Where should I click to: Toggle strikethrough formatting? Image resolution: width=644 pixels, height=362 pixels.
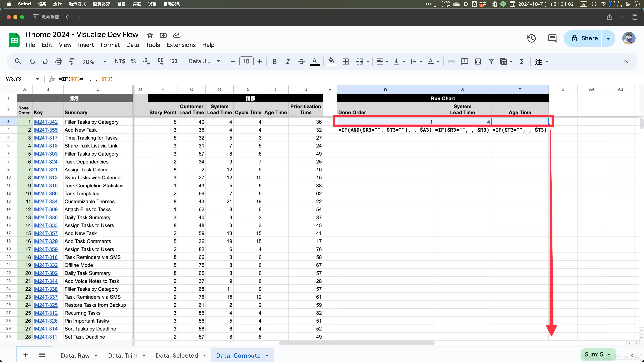point(301,62)
